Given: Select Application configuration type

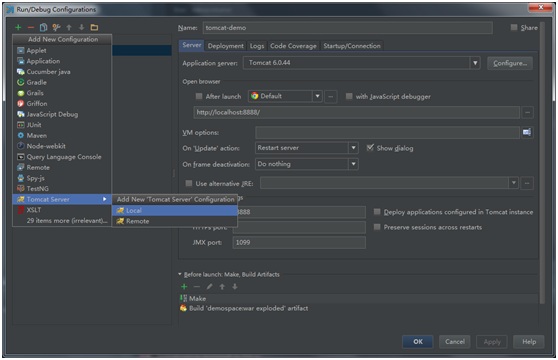Looking at the screenshot, I should [x=62, y=61].
